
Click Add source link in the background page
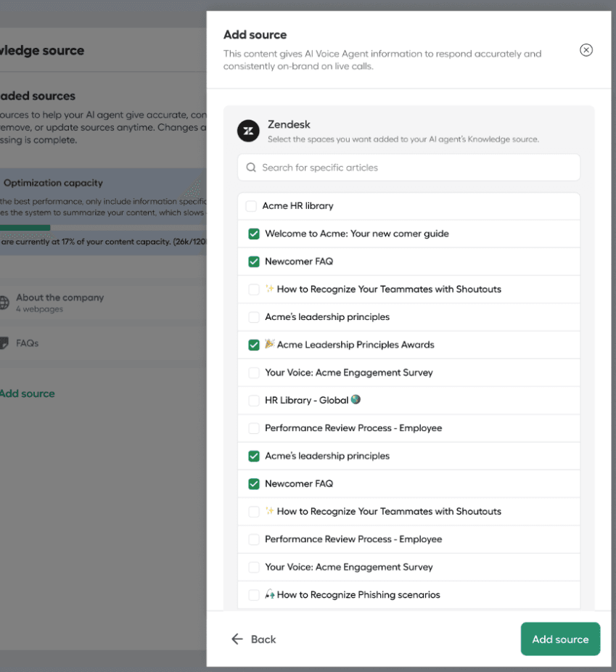[x=28, y=393]
